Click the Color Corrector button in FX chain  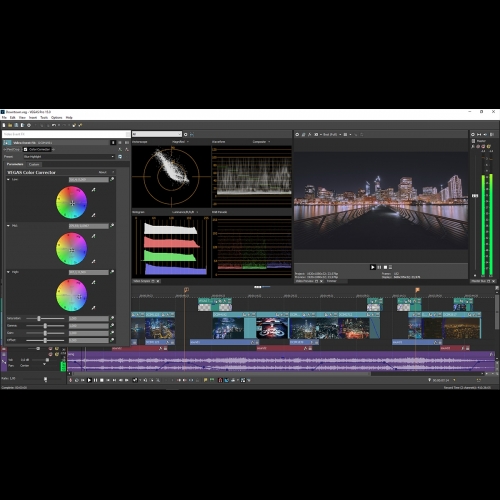(37, 149)
